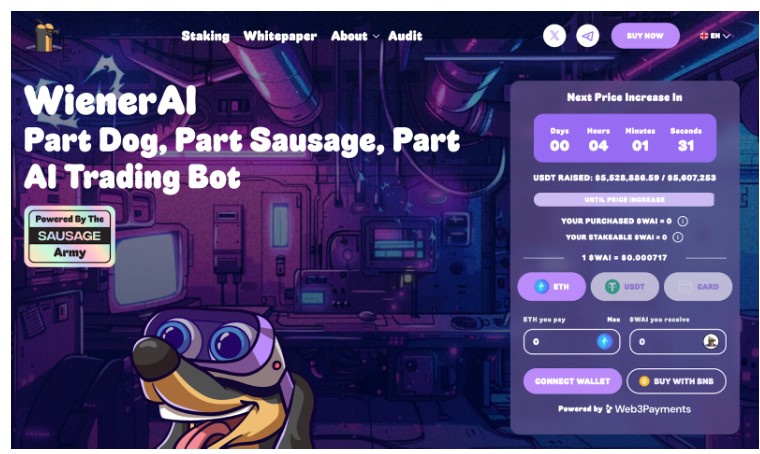Screen dimensions: 760x454
Task: Click the WienerAI sausage logo icon
Action: tap(47, 36)
